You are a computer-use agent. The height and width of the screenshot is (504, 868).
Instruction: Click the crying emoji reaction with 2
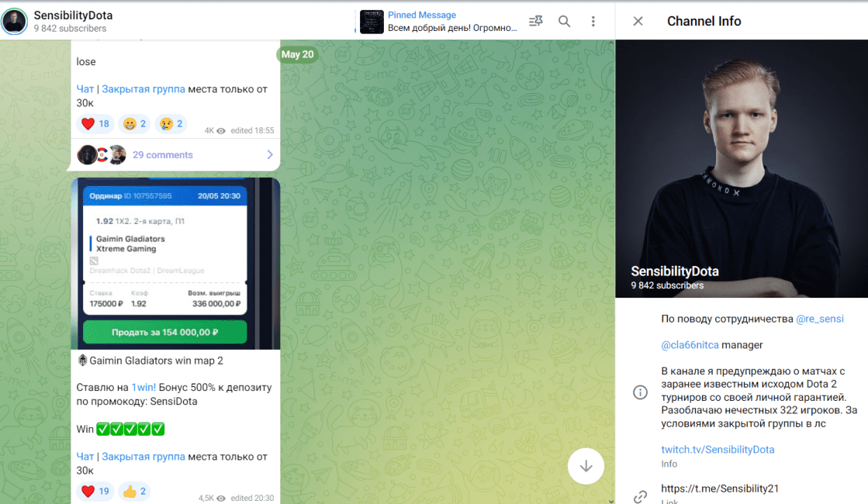tap(171, 124)
